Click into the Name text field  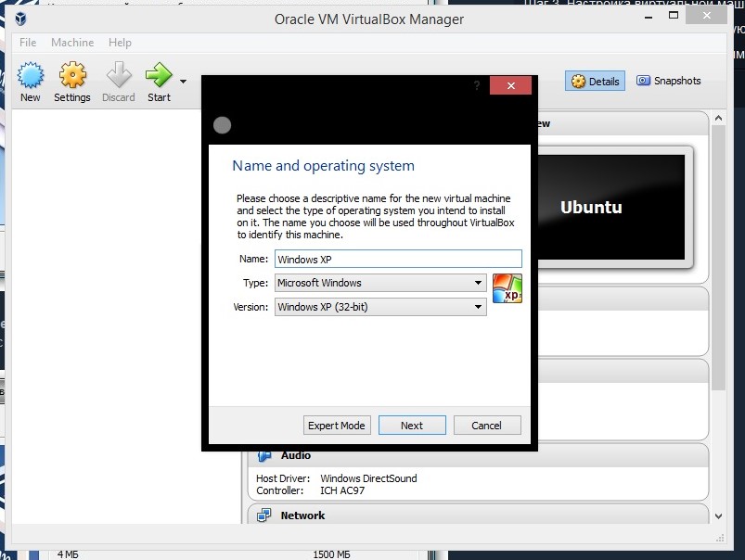[398, 260]
